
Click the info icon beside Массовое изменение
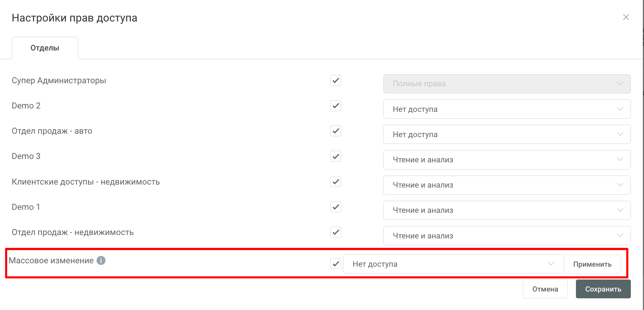click(101, 260)
